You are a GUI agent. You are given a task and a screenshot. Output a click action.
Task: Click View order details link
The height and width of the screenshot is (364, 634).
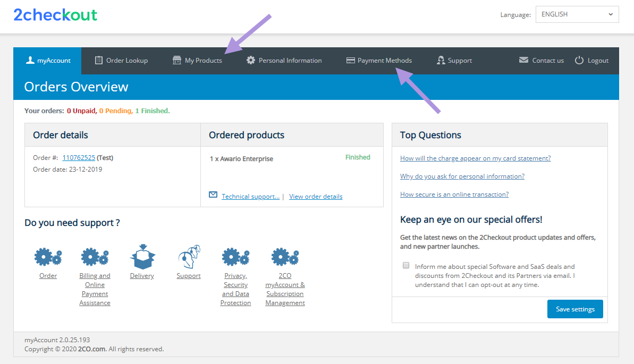pyautogui.click(x=316, y=197)
